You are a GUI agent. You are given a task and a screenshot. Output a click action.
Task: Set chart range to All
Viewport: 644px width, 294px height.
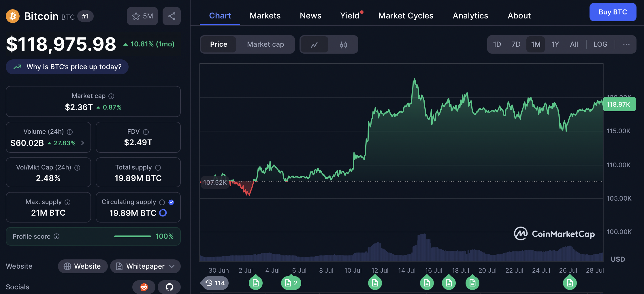pos(574,44)
